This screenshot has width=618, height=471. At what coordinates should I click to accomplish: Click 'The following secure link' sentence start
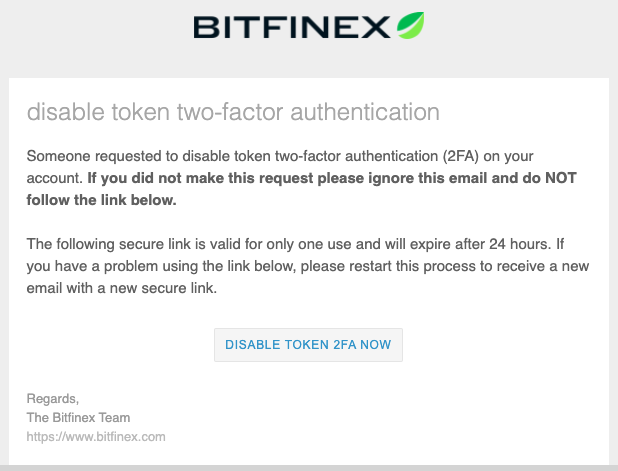pos(109,244)
